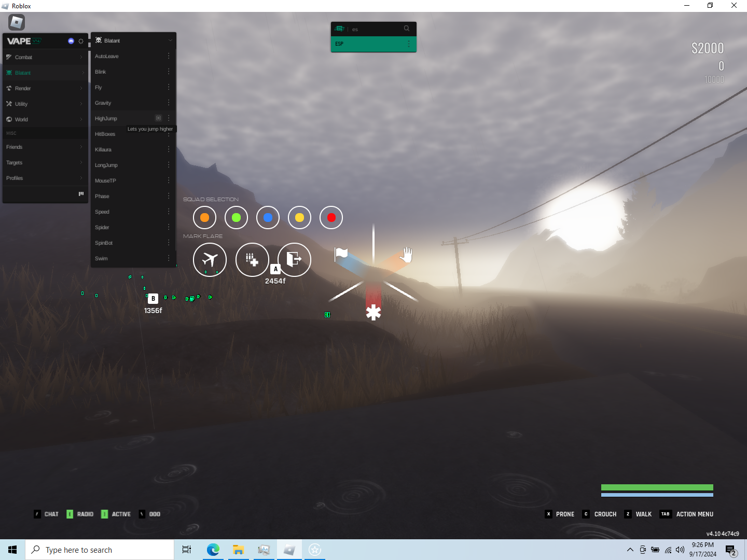Select the orange squad color
This screenshot has width=747, height=560.
coord(204,217)
